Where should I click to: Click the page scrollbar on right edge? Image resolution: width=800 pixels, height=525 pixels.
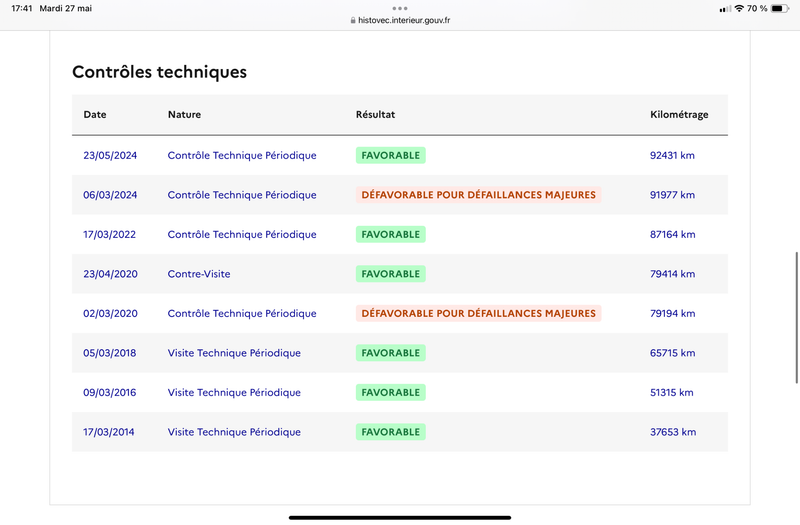coord(796,317)
